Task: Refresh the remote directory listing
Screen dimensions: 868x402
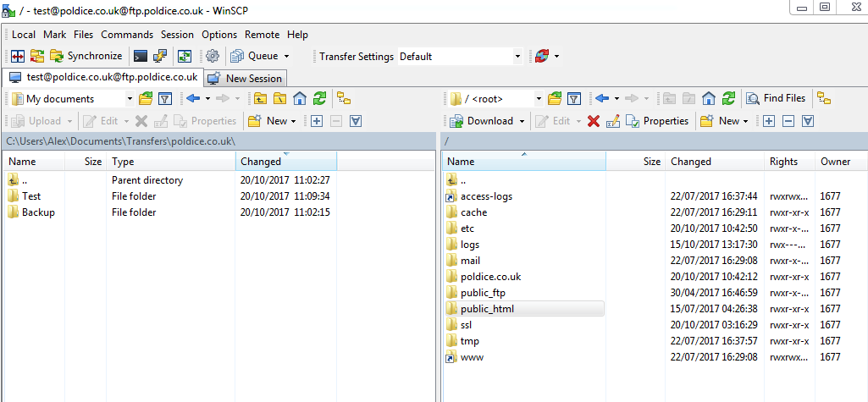Action: (728, 99)
